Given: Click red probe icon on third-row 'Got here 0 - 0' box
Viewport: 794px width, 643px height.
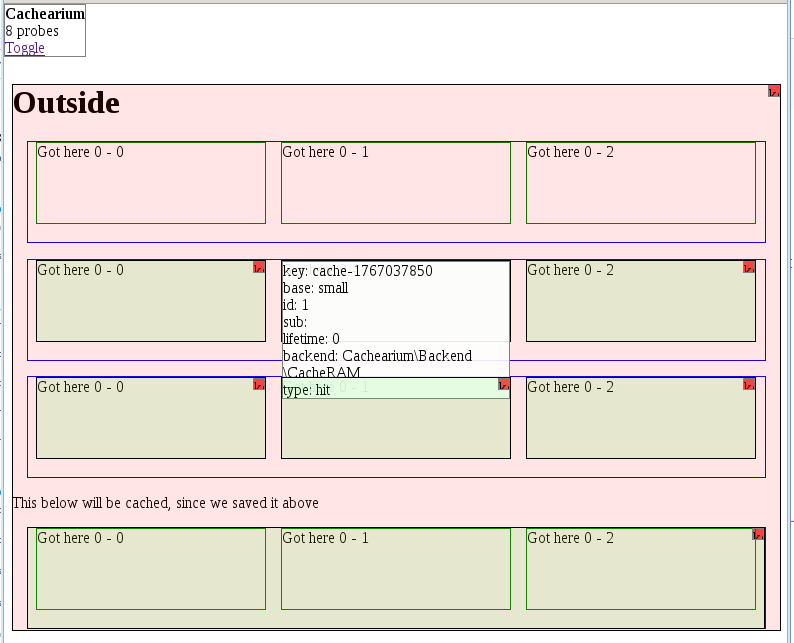Looking at the screenshot, I should click(x=259, y=384).
